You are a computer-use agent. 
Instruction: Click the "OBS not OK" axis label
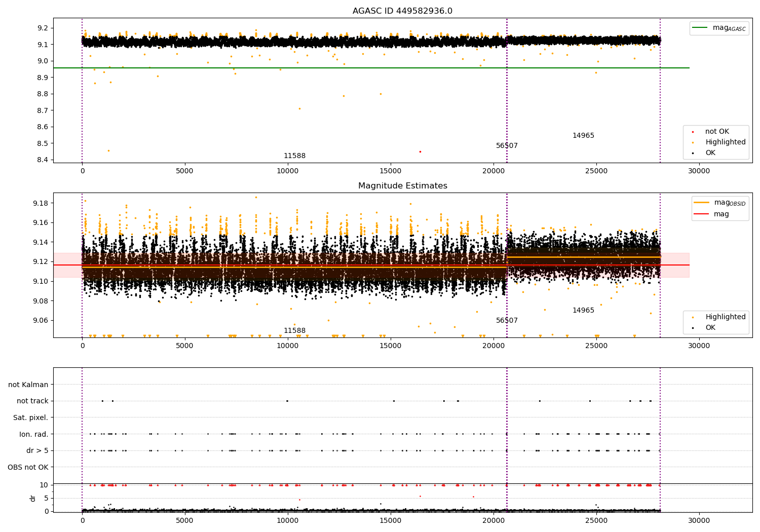(28, 467)
